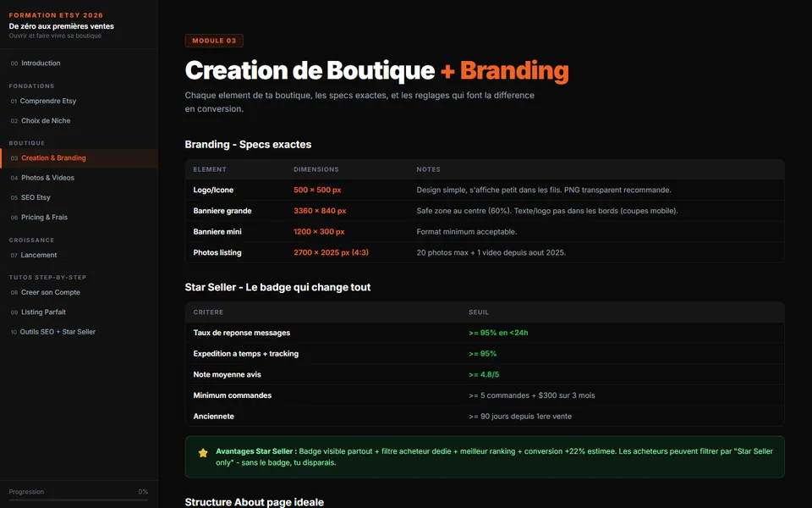This screenshot has height=508, width=812.
Task: Click the Progression bar at sidebar bottom
Action: click(79, 500)
